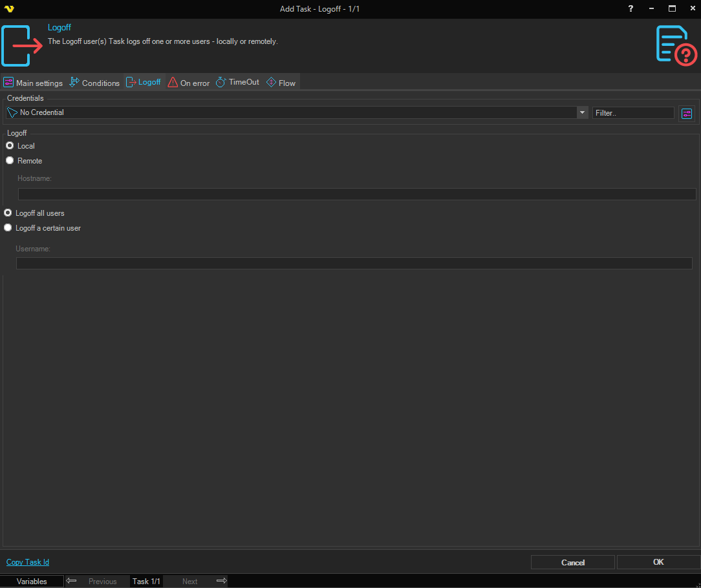This screenshot has height=588, width=701.
Task: Click the help document icon at top right
Action: pos(676,45)
